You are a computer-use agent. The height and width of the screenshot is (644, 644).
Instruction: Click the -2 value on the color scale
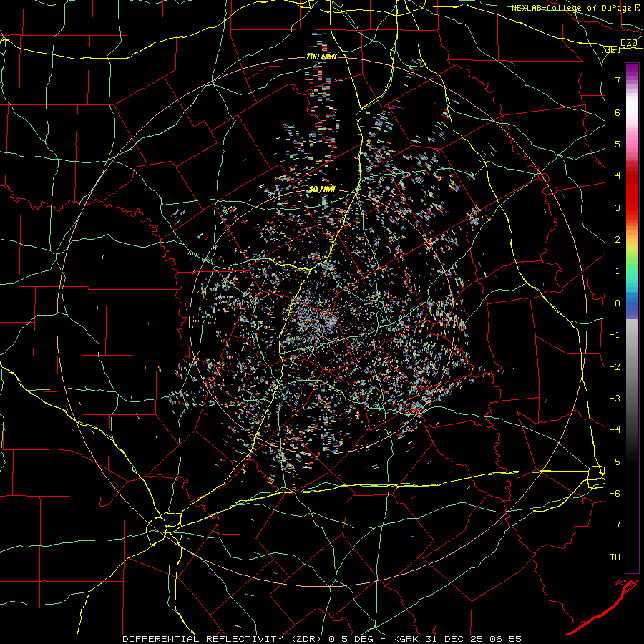615,367
